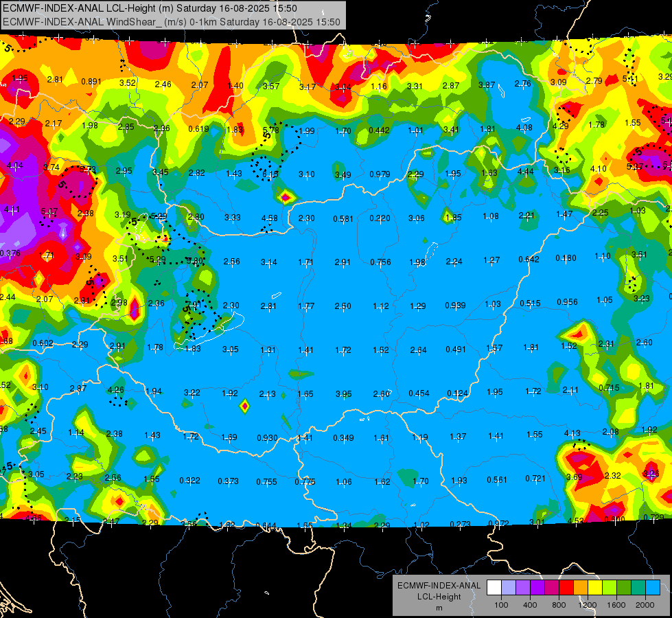Click wind shear value 0.755
This screenshot has height=618, width=672.
[x=266, y=482]
